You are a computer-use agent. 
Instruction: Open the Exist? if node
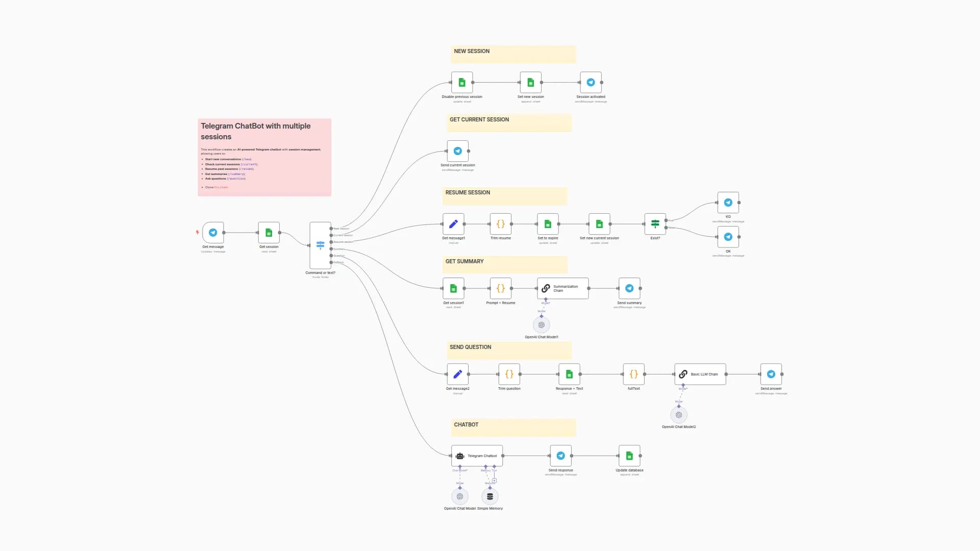(655, 224)
